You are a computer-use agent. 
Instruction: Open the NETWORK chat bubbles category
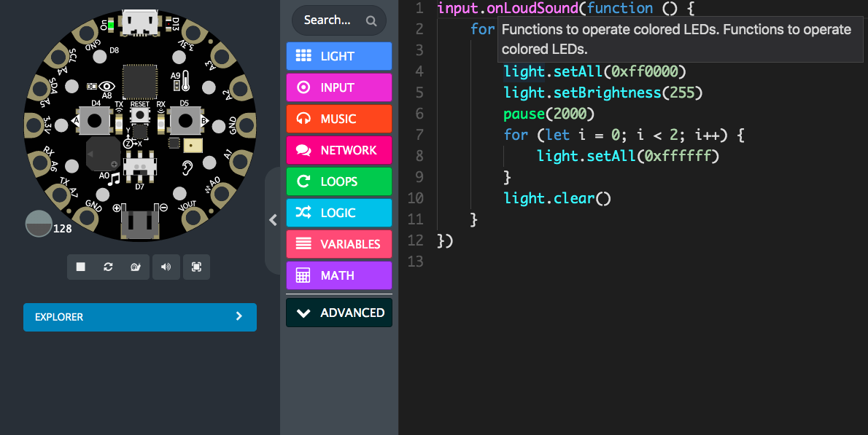(x=338, y=150)
